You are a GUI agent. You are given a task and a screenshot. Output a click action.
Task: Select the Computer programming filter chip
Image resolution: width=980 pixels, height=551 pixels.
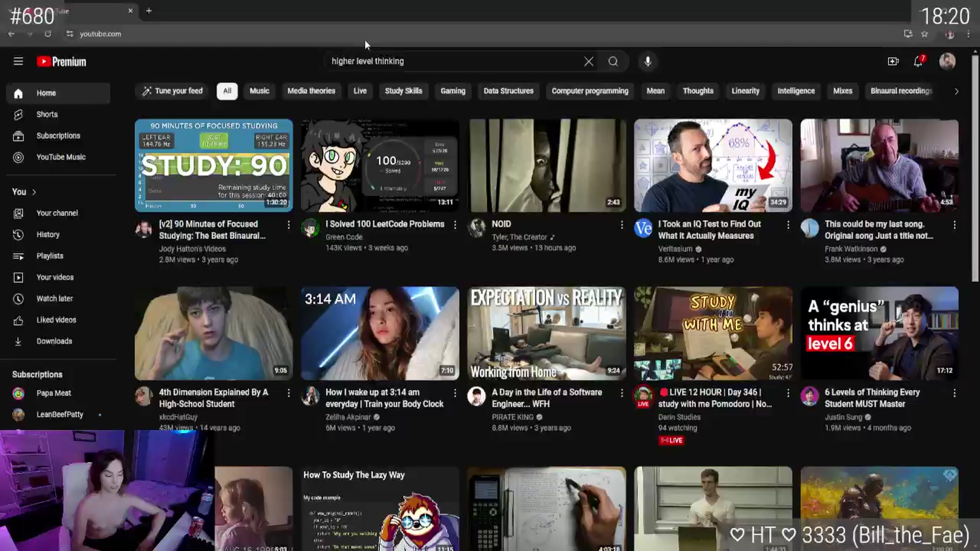(590, 91)
